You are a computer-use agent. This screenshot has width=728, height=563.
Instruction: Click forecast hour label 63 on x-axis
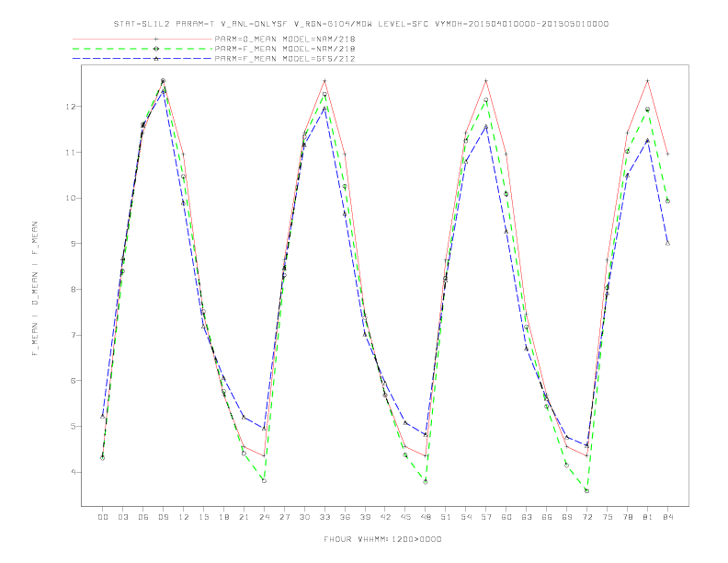(527, 517)
